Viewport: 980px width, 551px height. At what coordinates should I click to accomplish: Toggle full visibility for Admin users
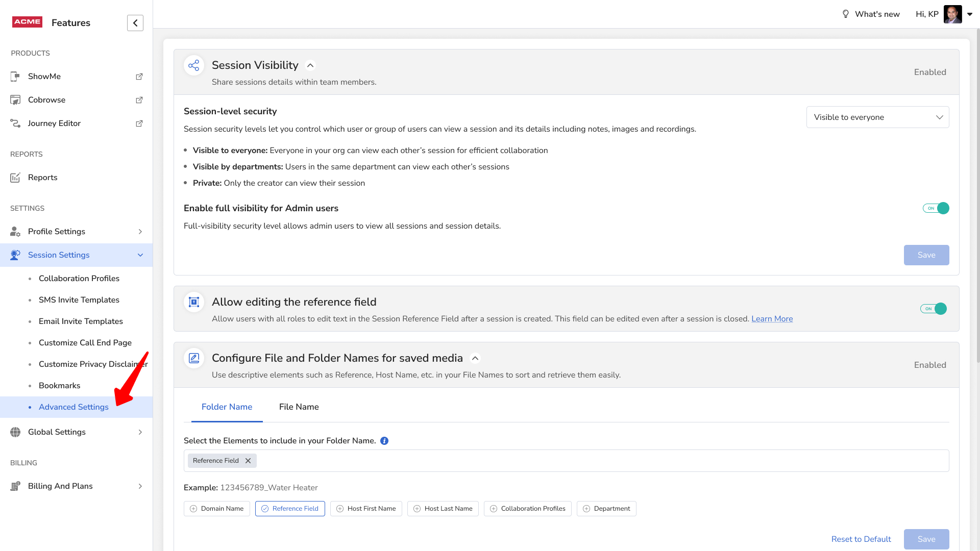click(x=936, y=208)
